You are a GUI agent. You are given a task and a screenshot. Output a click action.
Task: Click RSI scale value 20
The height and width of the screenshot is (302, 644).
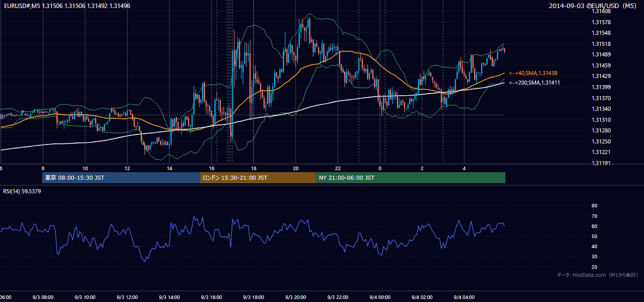click(x=594, y=267)
